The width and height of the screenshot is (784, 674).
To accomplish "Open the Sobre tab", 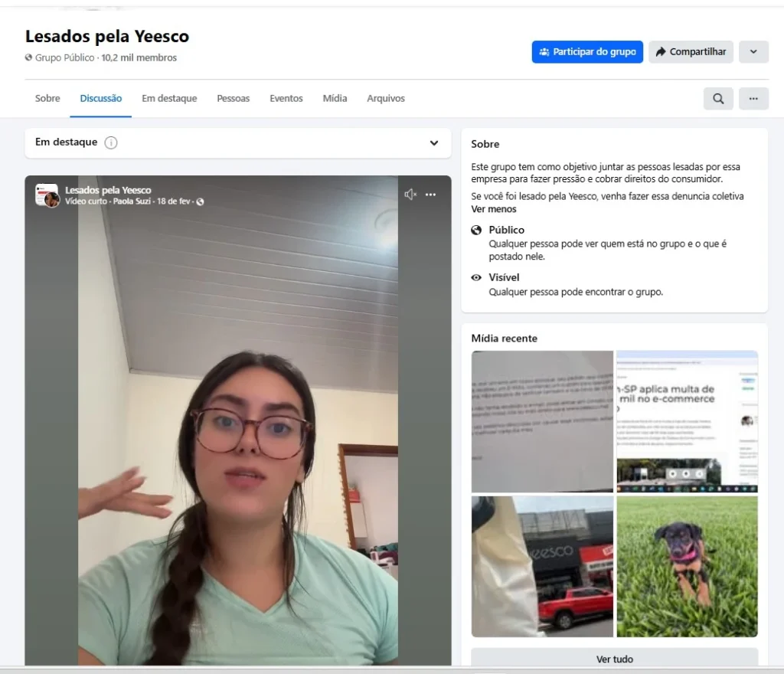I will point(47,99).
